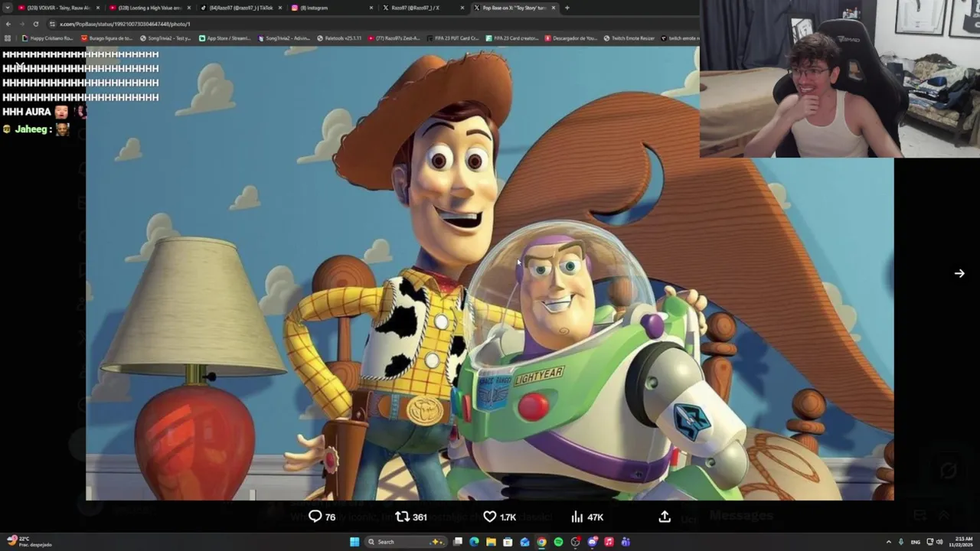The image size is (980, 551).
Task: Open volume control speaker icon
Action: pyautogui.click(x=939, y=542)
